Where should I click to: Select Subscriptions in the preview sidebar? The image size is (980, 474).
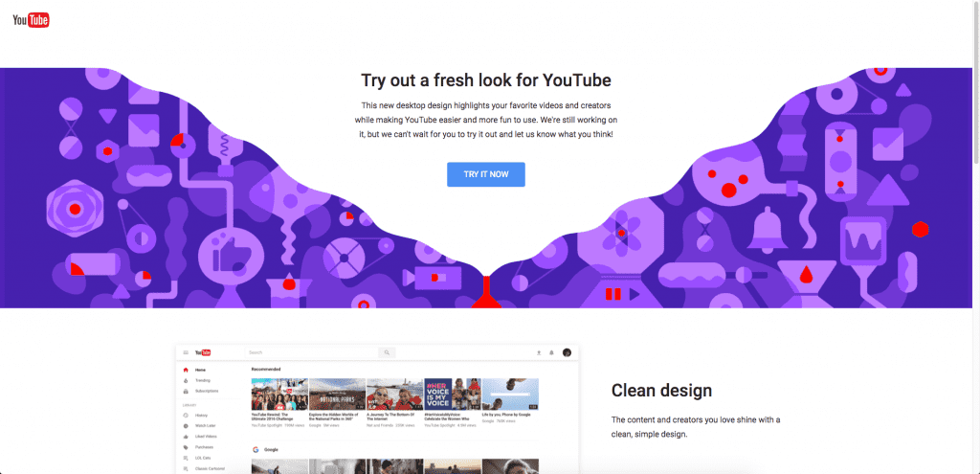207,391
